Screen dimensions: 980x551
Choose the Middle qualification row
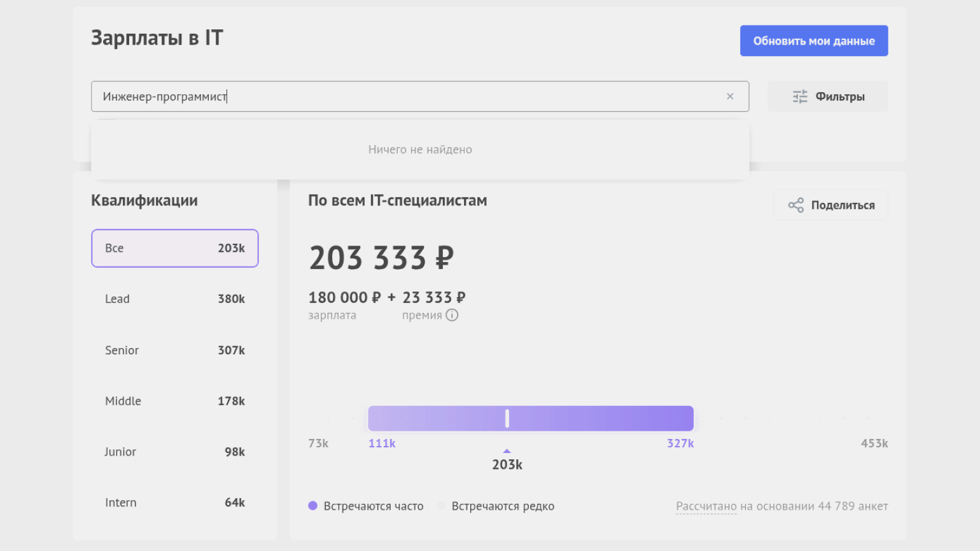(x=174, y=401)
